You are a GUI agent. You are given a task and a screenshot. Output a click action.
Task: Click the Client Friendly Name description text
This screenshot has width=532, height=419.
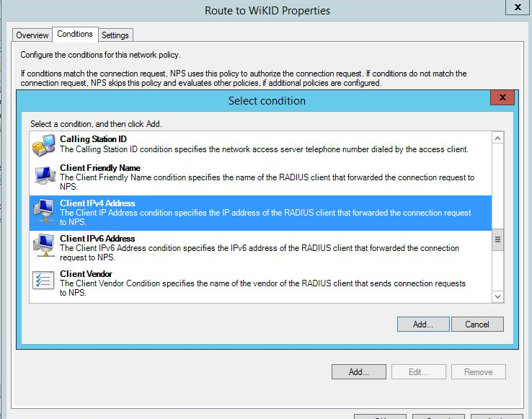[x=267, y=182]
